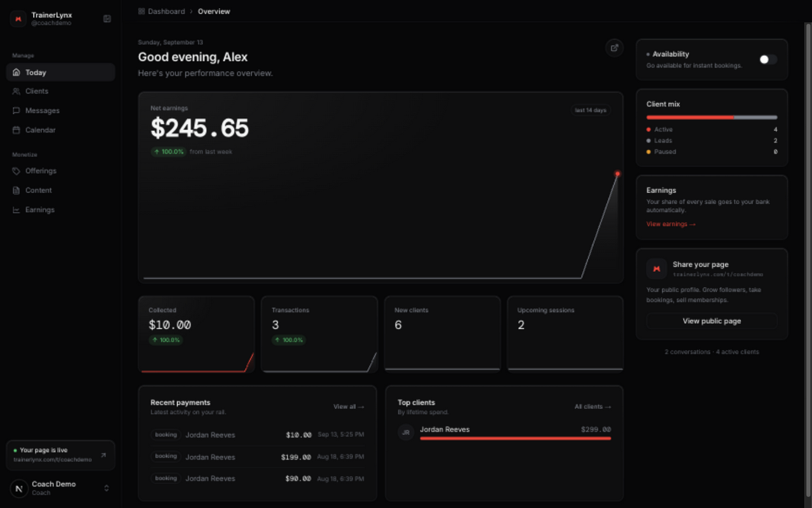Screen dimensions: 812x508
Task: Toggle the Availability switch
Action: 768,60
